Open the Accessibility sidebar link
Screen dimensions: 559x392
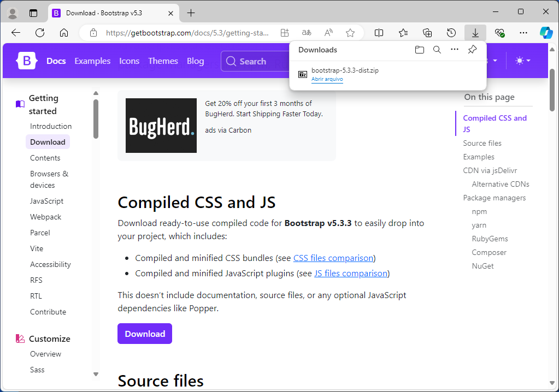[x=50, y=264]
